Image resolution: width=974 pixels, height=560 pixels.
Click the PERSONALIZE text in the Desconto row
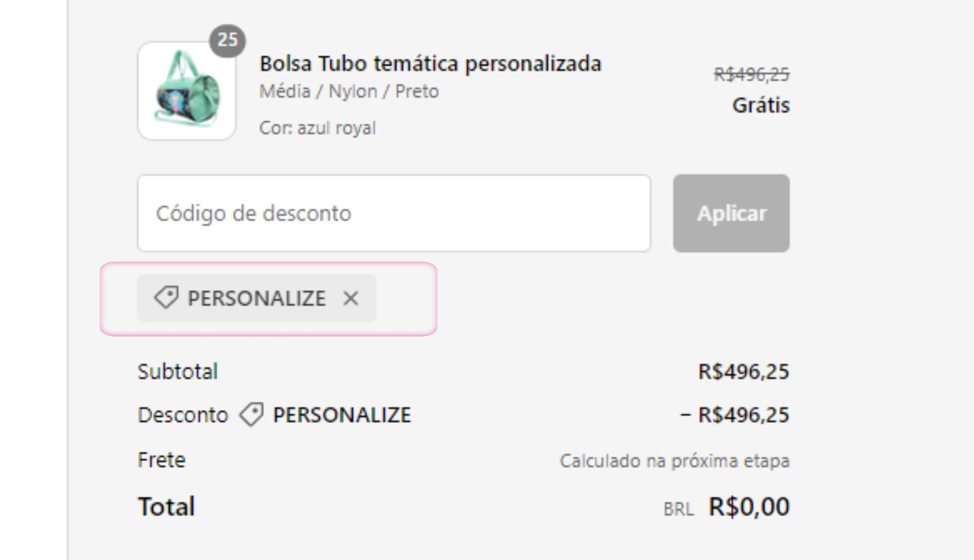(x=342, y=415)
